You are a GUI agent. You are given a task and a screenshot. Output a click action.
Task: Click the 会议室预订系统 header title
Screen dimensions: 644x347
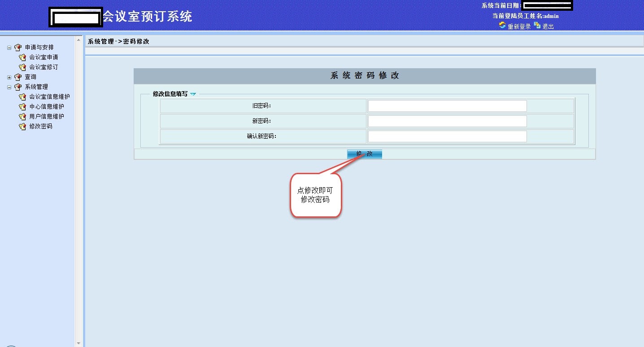(148, 17)
